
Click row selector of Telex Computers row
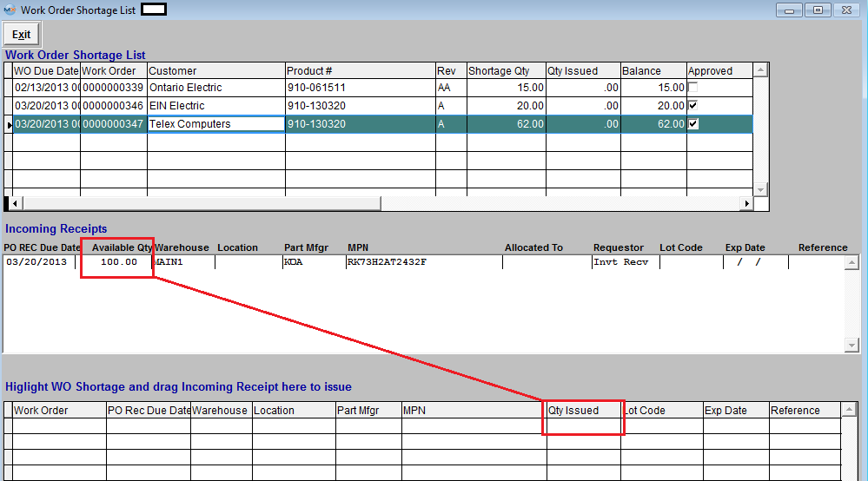coord(9,124)
